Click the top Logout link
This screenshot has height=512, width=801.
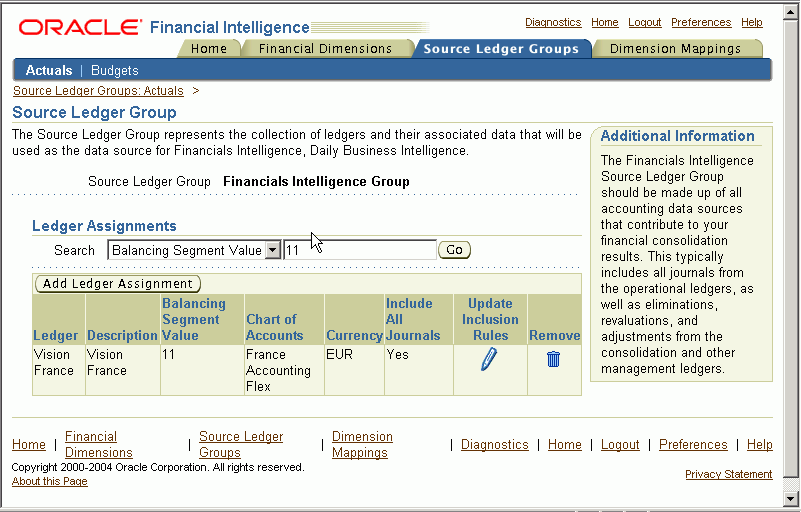coord(644,22)
